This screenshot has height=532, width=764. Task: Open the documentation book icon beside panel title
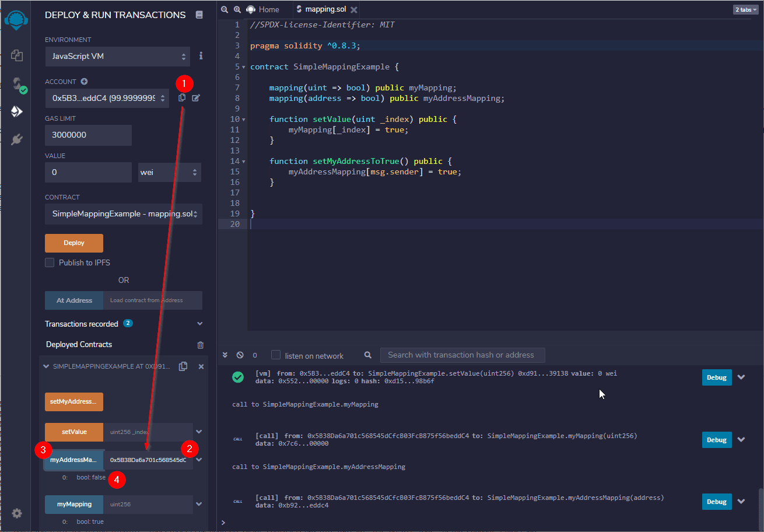point(199,15)
